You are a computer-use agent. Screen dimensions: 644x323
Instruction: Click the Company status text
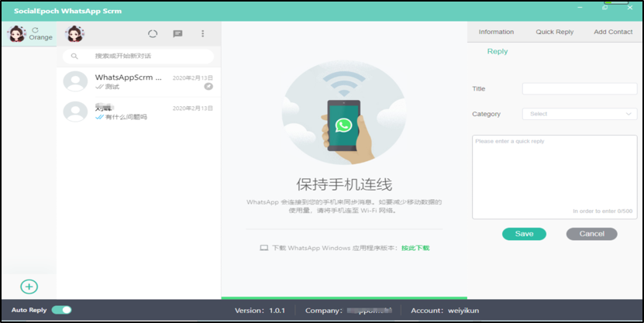[x=348, y=311]
